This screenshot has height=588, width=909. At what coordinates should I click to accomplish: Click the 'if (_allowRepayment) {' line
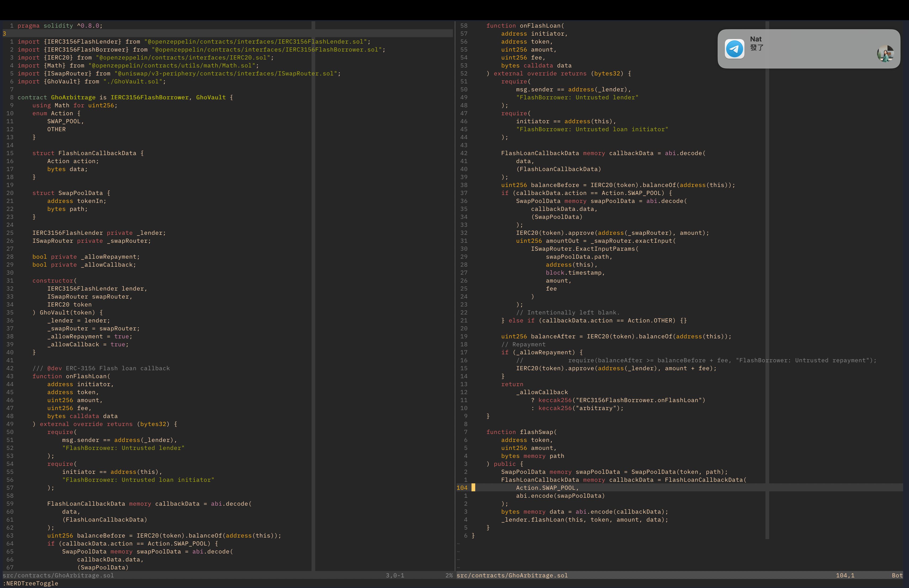542,353
